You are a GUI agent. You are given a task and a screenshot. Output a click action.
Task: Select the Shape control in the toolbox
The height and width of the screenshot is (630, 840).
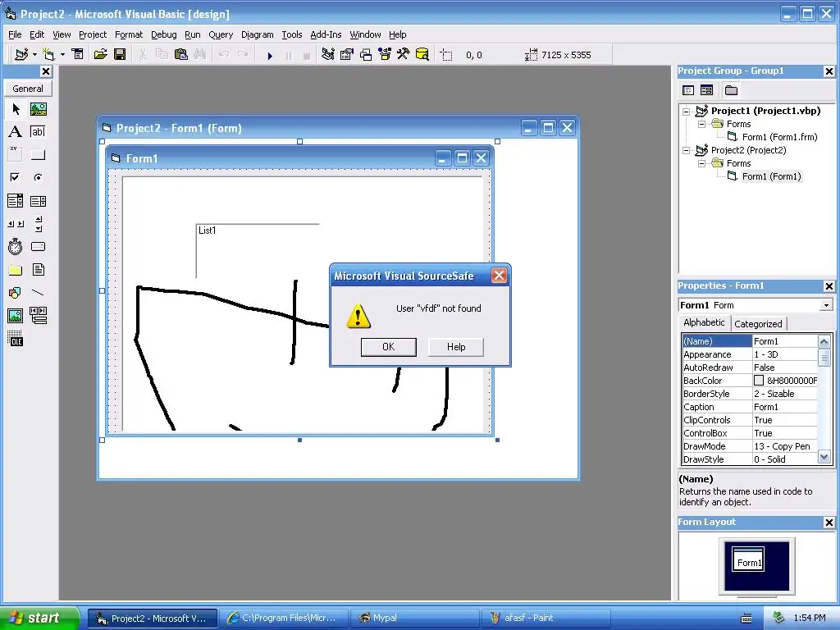point(16,293)
